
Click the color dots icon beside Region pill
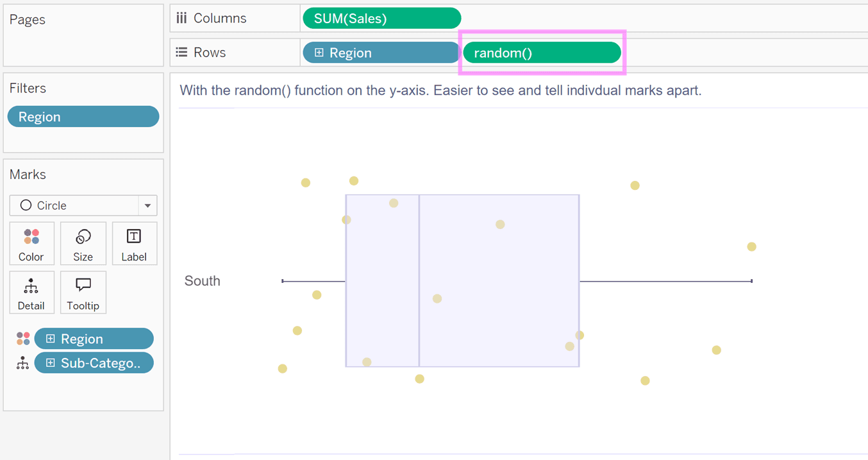[x=23, y=339]
